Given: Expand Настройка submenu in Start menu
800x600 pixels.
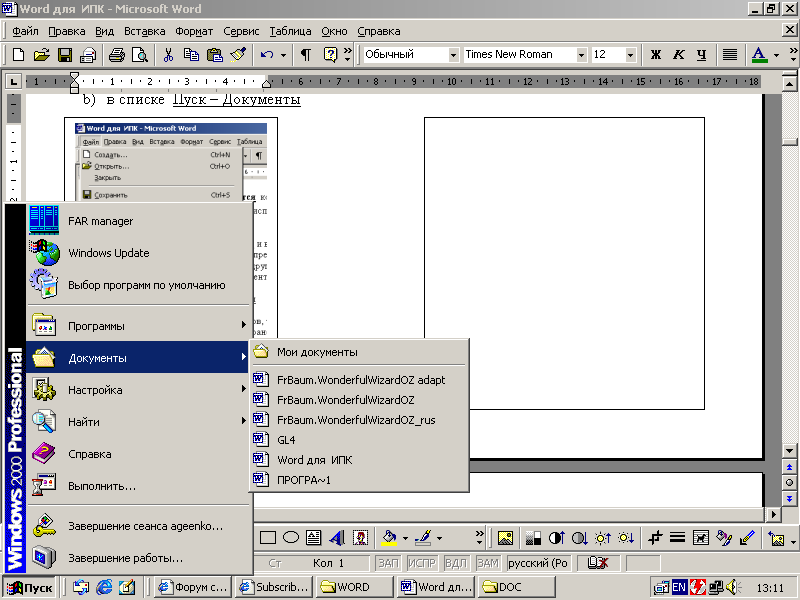Looking at the screenshot, I should [x=139, y=390].
